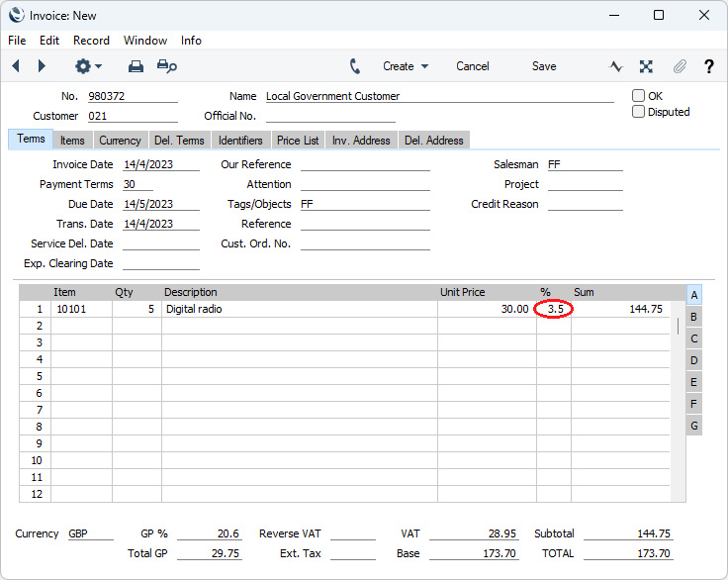Click the Tags/Objects field
Image resolution: width=728 pixels, height=580 pixels.
point(365,204)
